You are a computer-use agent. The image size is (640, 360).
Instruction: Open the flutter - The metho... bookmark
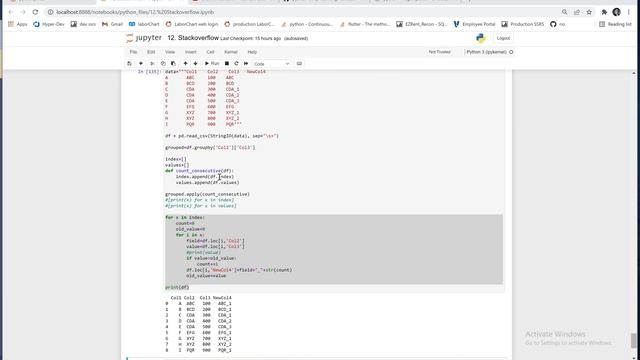pos(365,24)
